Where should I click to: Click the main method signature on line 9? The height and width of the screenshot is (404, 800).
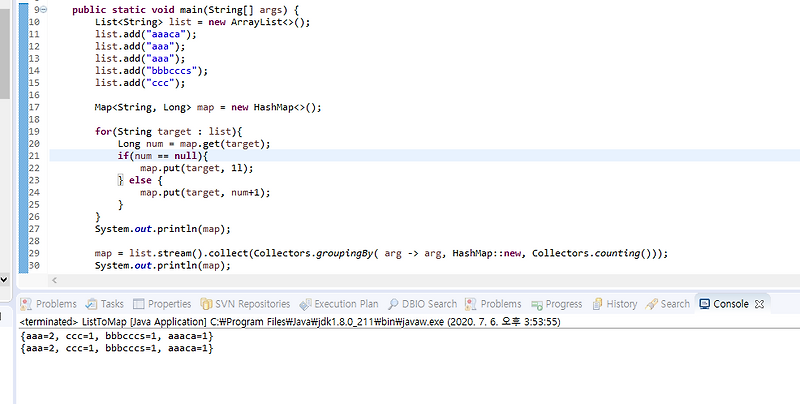186,10
